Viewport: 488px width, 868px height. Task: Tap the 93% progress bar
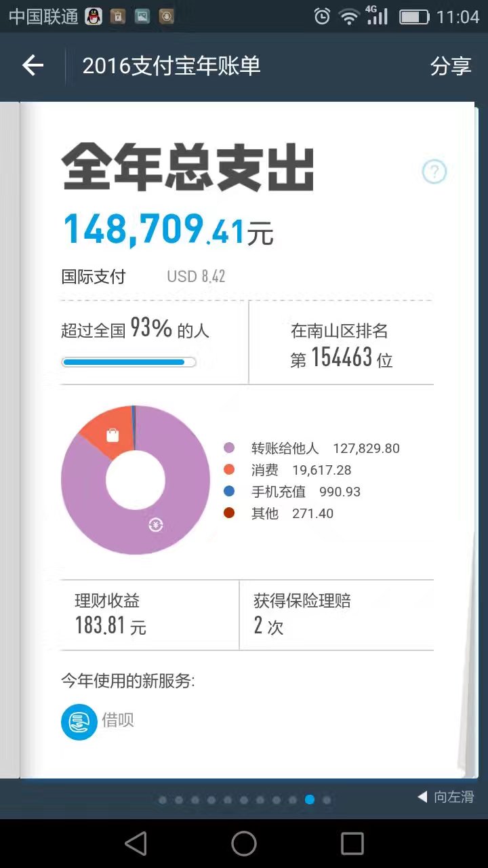coord(129,362)
